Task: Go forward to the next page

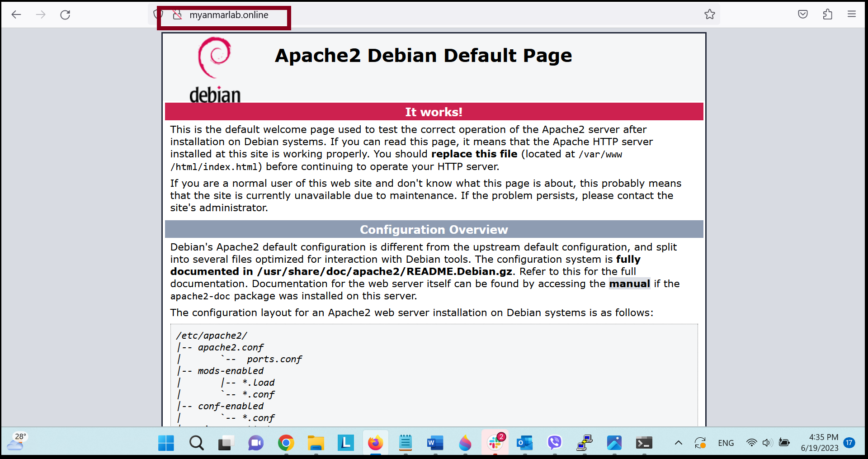Action: pyautogui.click(x=41, y=14)
